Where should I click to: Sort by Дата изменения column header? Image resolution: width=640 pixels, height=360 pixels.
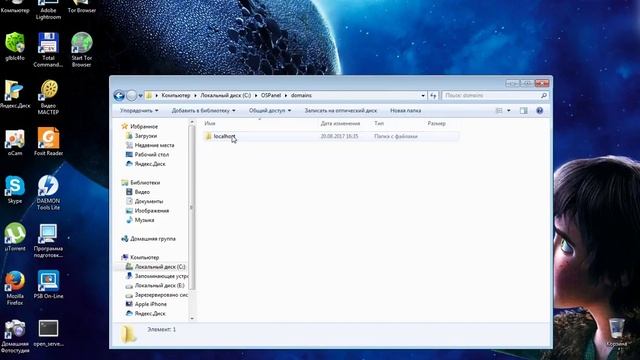[x=340, y=123]
